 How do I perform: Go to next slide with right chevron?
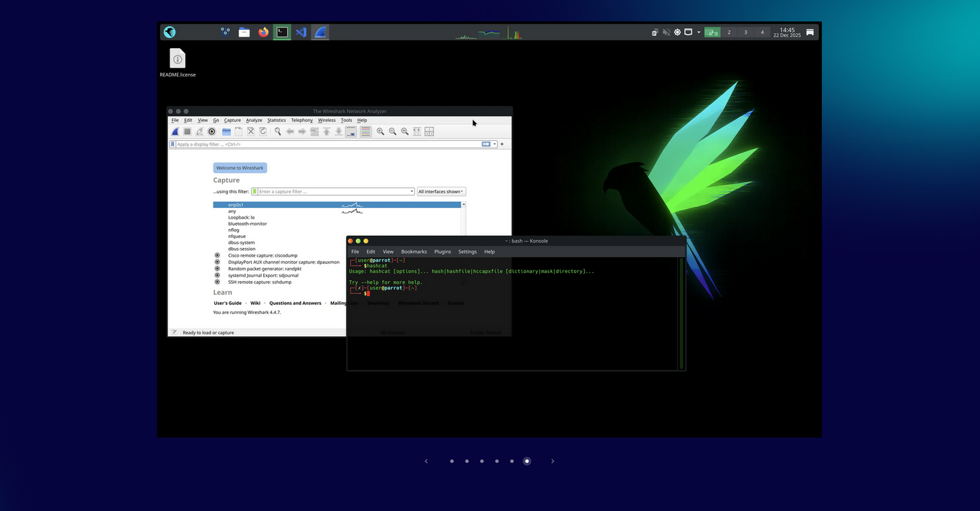pos(553,461)
